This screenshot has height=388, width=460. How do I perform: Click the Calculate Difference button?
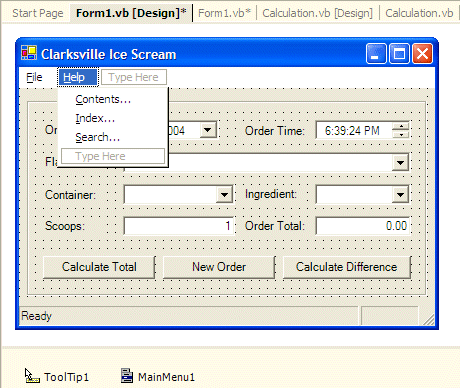click(347, 267)
